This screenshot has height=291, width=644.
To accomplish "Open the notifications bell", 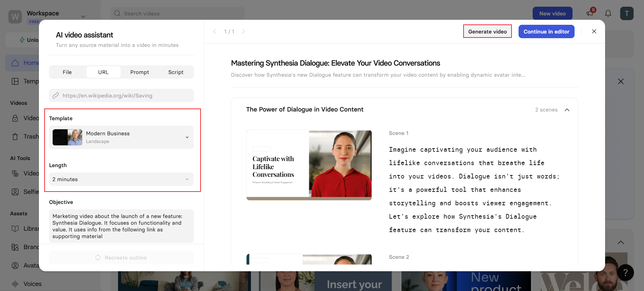I will (x=608, y=13).
